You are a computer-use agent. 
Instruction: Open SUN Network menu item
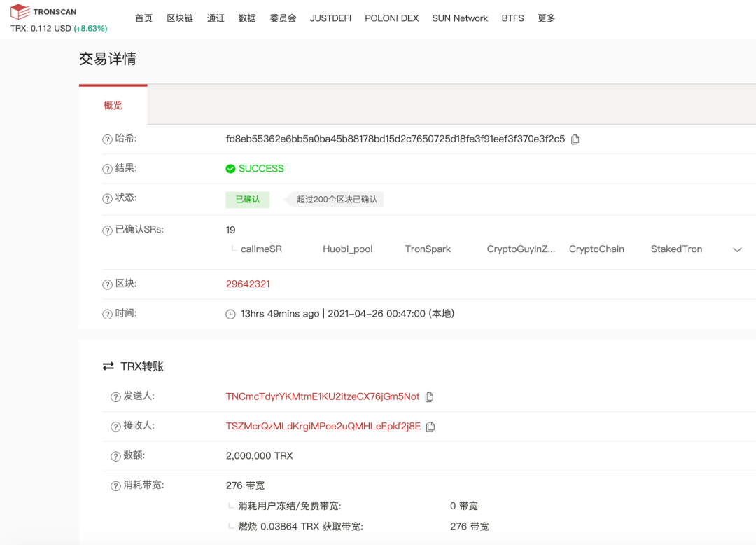(x=460, y=18)
